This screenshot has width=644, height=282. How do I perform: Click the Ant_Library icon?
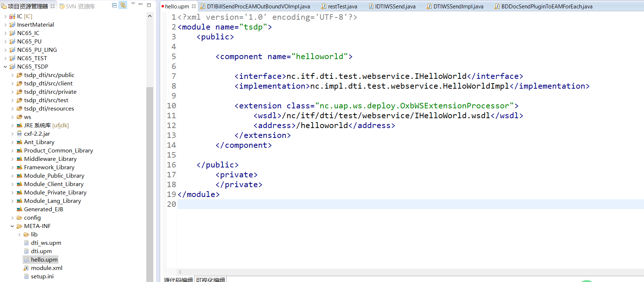pyautogui.click(x=19, y=142)
